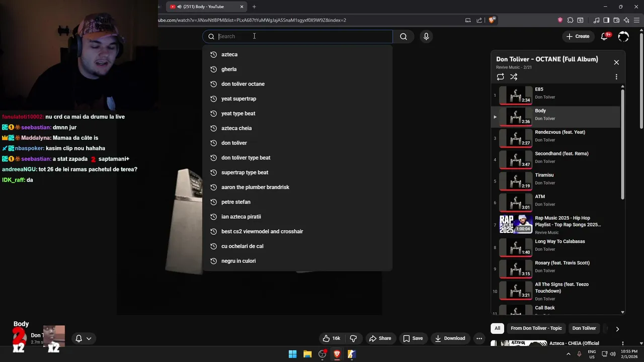Image resolution: width=644 pixels, height=362 pixels.
Task: Close the Don Toliver OCTANE playlist panel
Action: pyautogui.click(x=616, y=62)
